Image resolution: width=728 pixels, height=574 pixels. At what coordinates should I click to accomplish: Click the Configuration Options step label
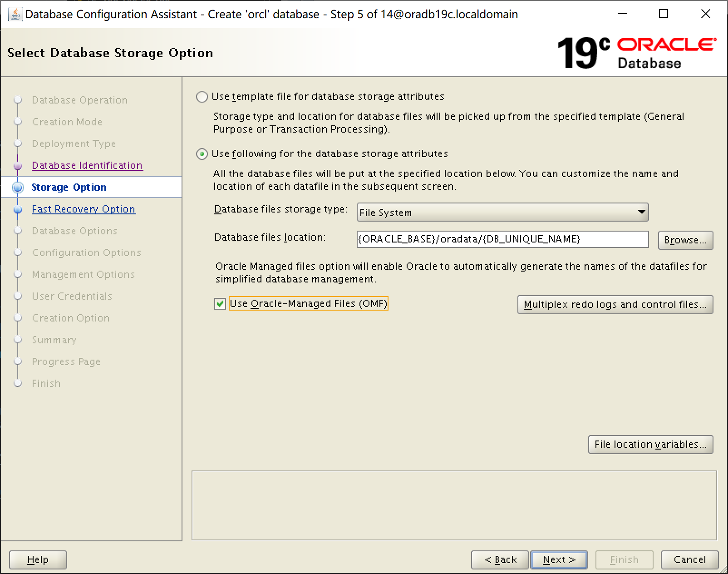(x=87, y=252)
